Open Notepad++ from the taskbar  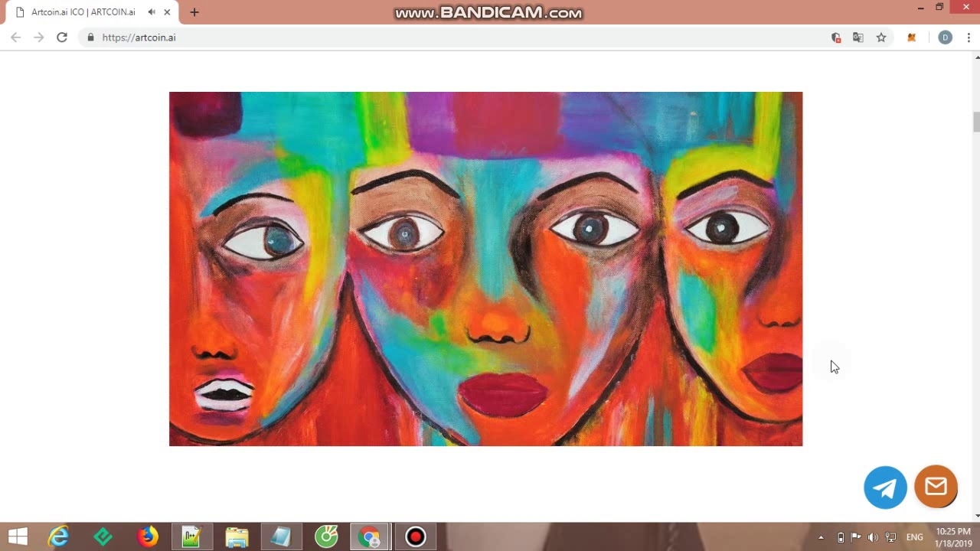(191, 536)
